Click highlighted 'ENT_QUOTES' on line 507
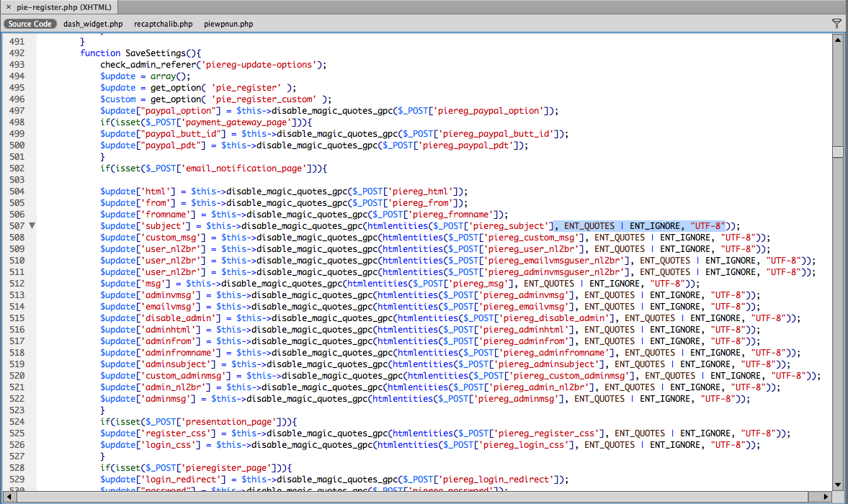Screen dimensions: 848x504 coord(589,226)
